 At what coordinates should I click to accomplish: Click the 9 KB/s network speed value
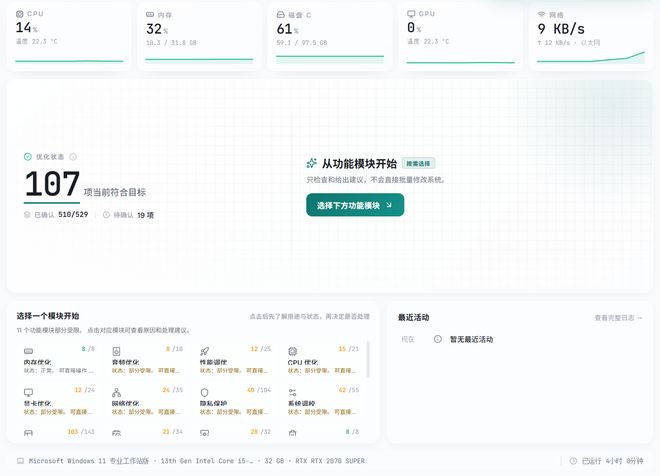(561, 29)
